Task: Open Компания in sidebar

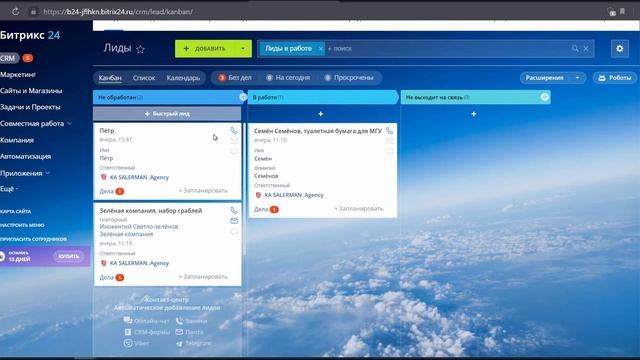Action: (x=17, y=140)
